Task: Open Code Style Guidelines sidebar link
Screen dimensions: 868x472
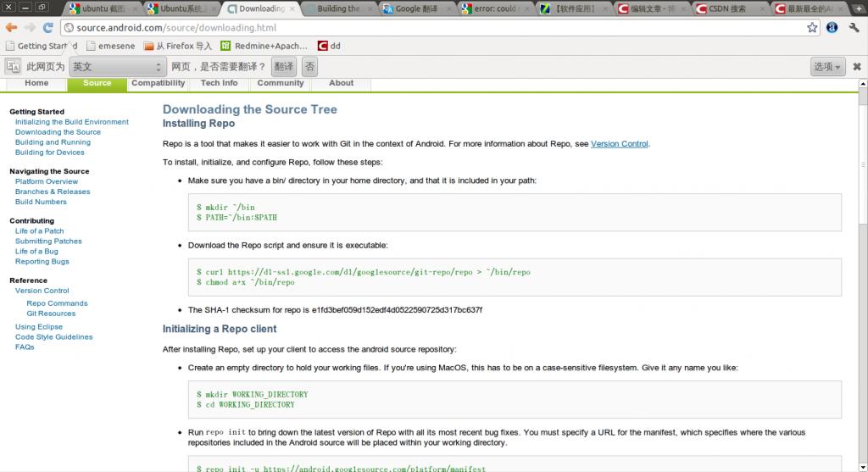Action: point(53,337)
